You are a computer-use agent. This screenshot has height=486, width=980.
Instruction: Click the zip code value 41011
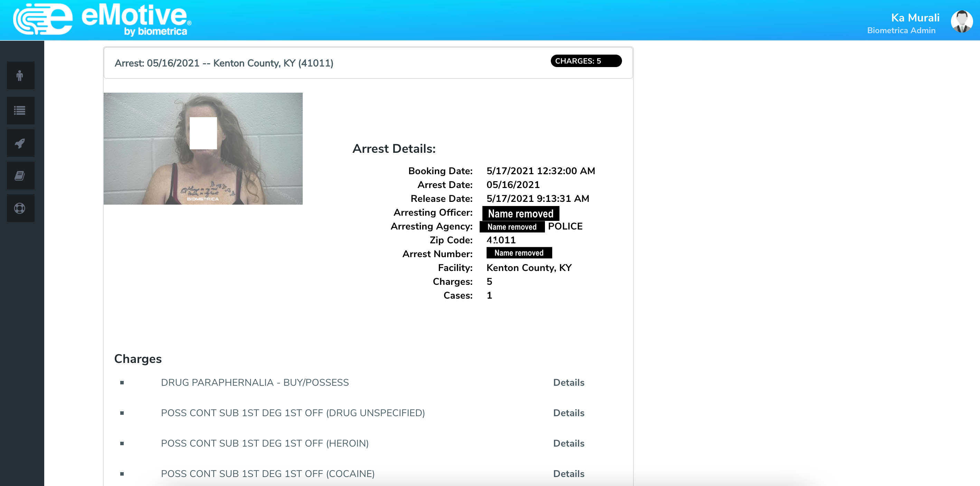(501, 240)
